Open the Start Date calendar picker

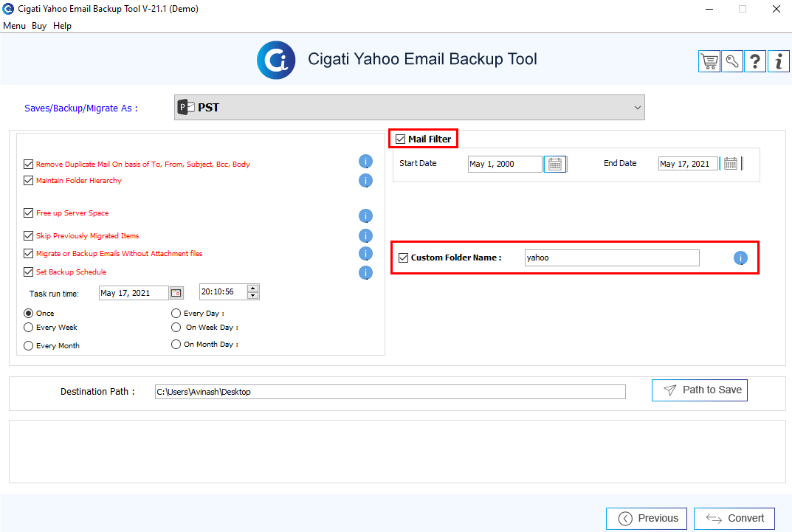coord(554,164)
